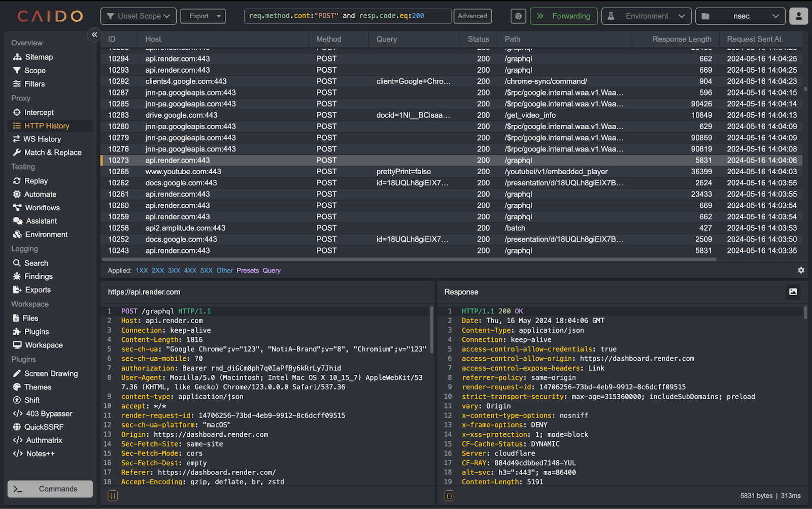Sort by Response Length column header
812x509 pixels.
click(x=682, y=39)
